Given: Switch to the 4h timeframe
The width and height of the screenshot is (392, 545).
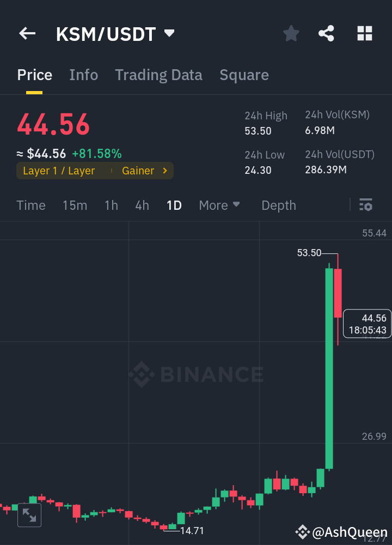Looking at the screenshot, I should 142,205.
